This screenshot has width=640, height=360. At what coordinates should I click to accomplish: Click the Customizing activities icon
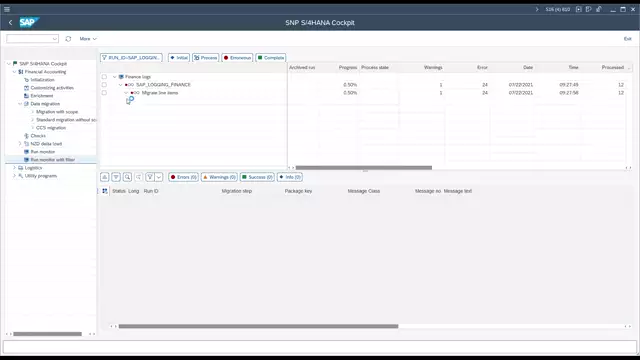click(x=27, y=88)
